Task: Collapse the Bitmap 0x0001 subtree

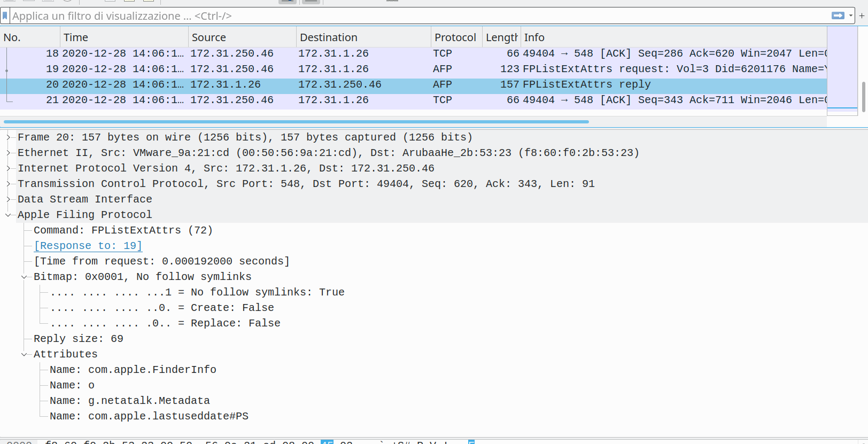Action: 24,277
